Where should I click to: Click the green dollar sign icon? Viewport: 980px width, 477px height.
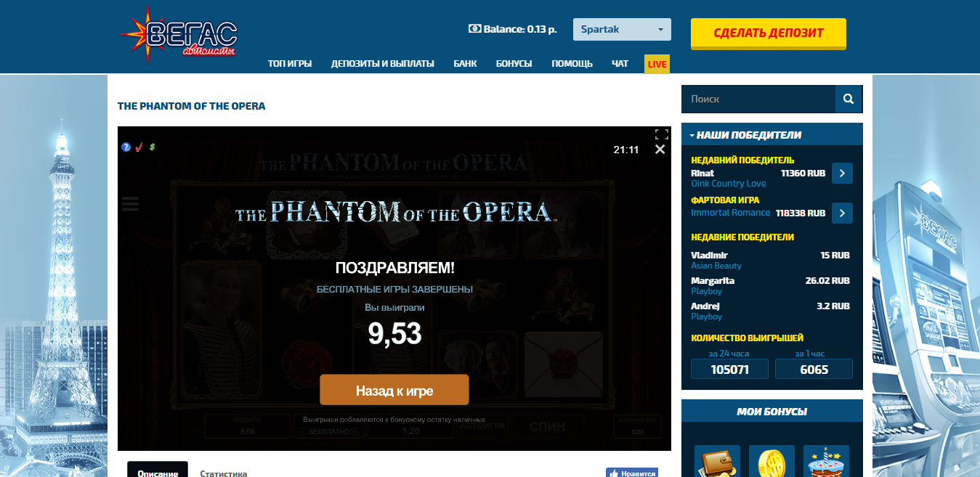coord(153,147)
